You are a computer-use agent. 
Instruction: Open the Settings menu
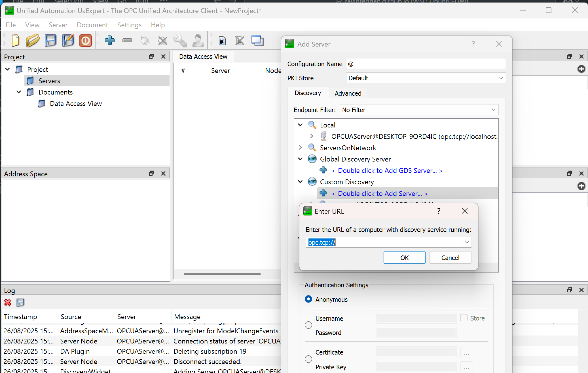pyautogui.click(x=129, y=25)
